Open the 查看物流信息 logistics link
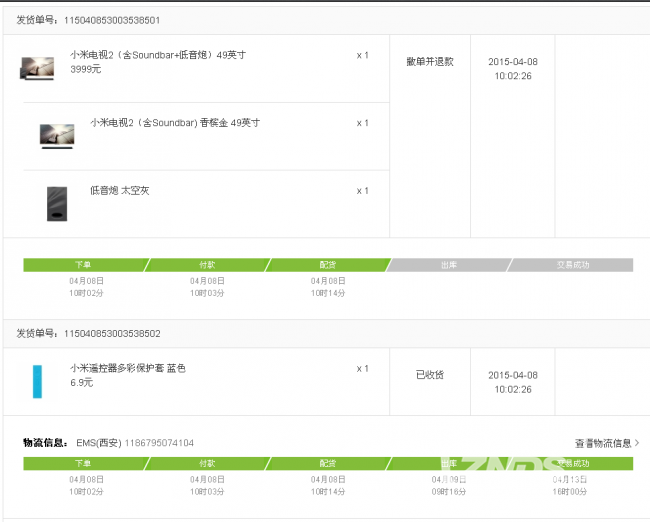 coord(606,443)
